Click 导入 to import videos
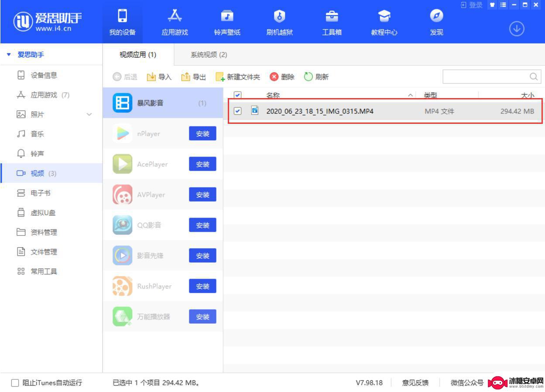This screenshot has width=545, height=392. click(x=159, y=77)
